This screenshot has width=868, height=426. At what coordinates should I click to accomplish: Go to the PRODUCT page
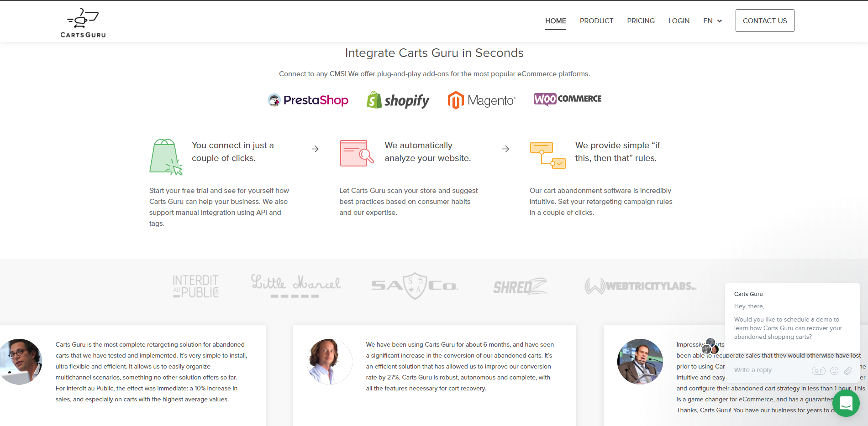(596, 21)
